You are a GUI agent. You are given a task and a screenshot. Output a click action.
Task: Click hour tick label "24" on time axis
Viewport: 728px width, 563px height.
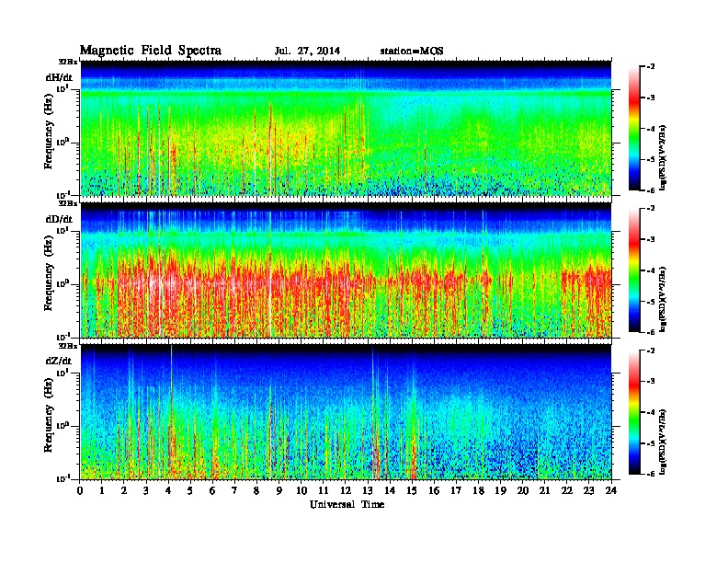[x=611, y=490]
